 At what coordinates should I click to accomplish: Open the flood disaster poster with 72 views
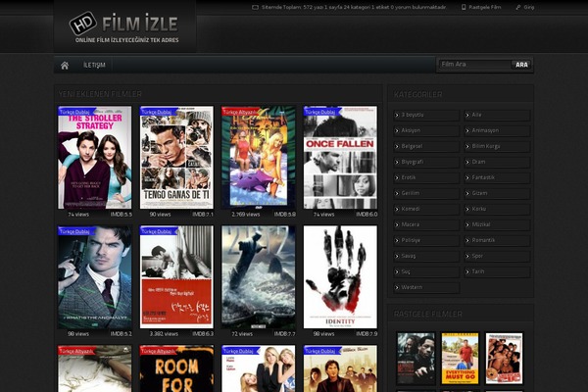(x=259, y=276)
